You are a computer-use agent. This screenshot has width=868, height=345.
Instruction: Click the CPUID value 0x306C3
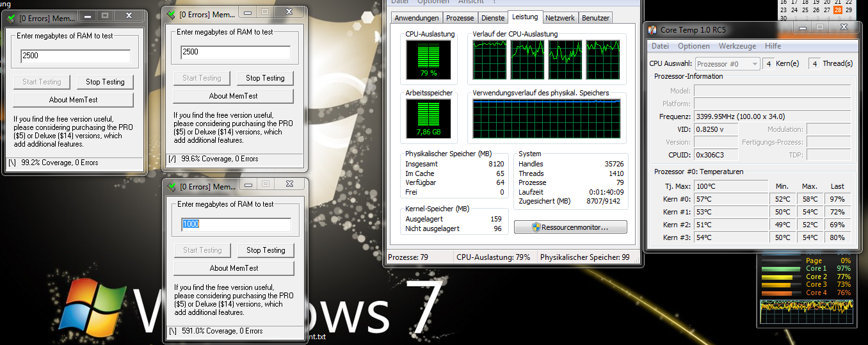tap(716, 155)
